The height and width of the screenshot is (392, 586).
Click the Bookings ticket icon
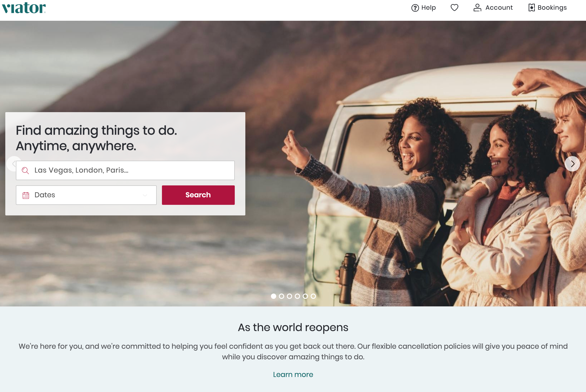532,8
